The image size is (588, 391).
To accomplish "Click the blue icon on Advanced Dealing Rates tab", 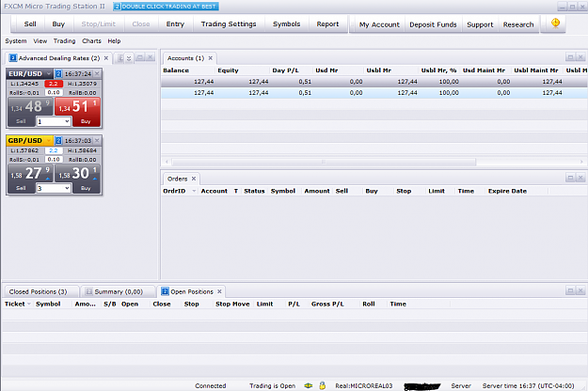I will (x=13, y=58).
